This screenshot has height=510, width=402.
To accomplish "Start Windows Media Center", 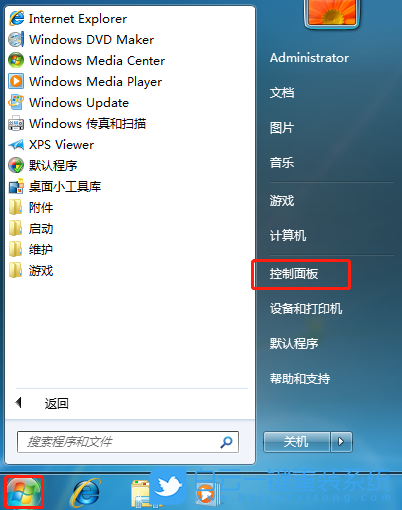I will click(86, 61).
